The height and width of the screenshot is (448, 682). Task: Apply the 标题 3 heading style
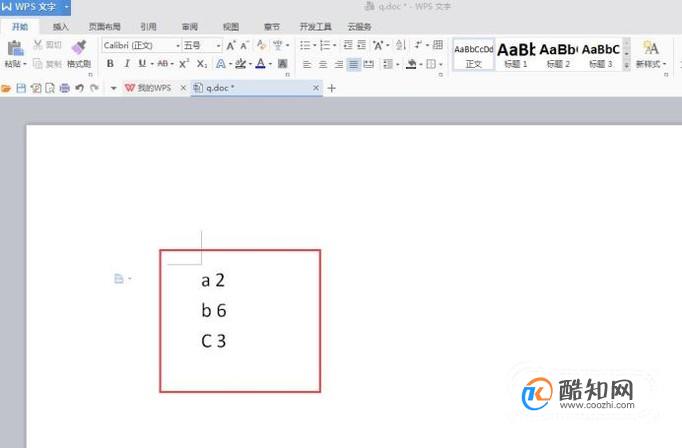point(601,55)
